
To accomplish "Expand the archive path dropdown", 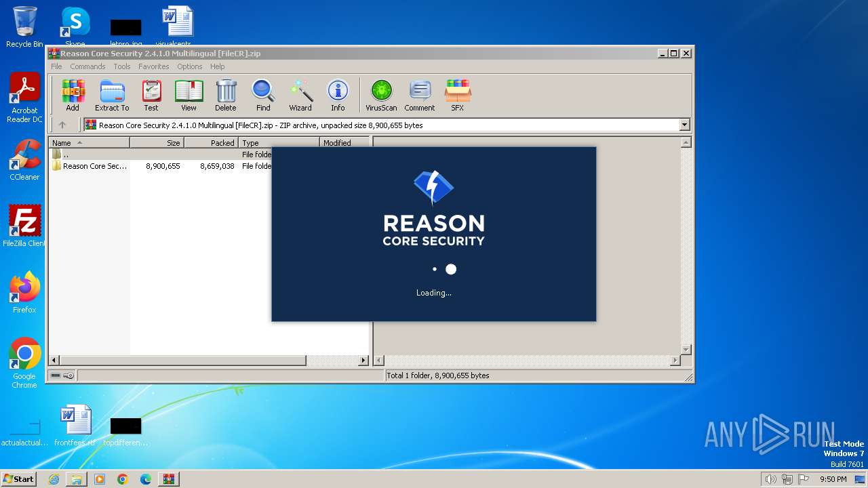I will [684, 125].
